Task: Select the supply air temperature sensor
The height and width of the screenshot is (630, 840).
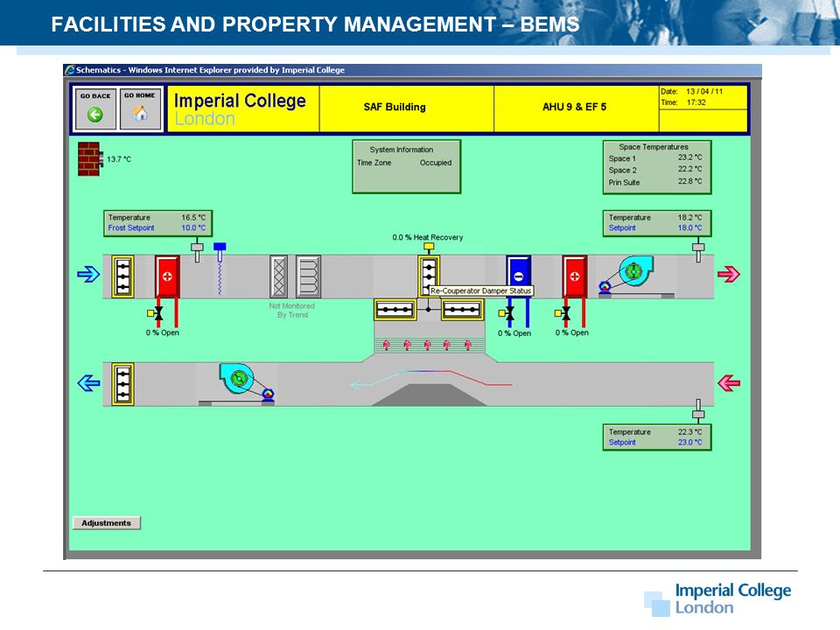Action: tap(698, 252)
